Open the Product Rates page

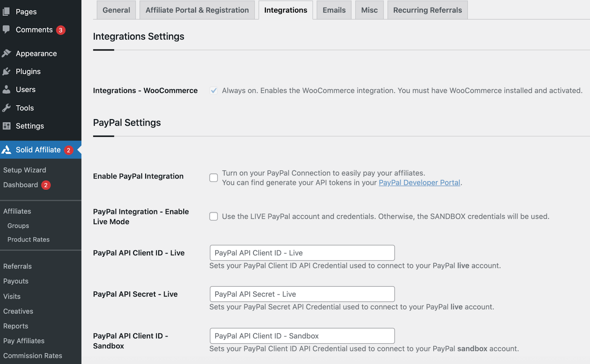[28, 239]
